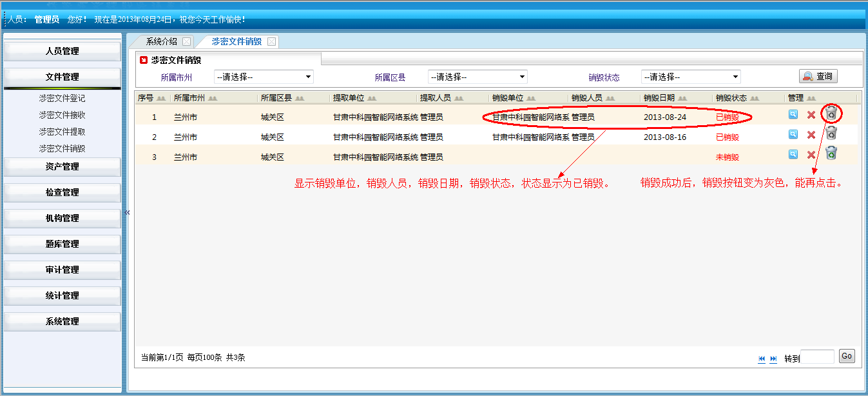
Task: Sort by the 提取人员 column icon
Action: 459,99
